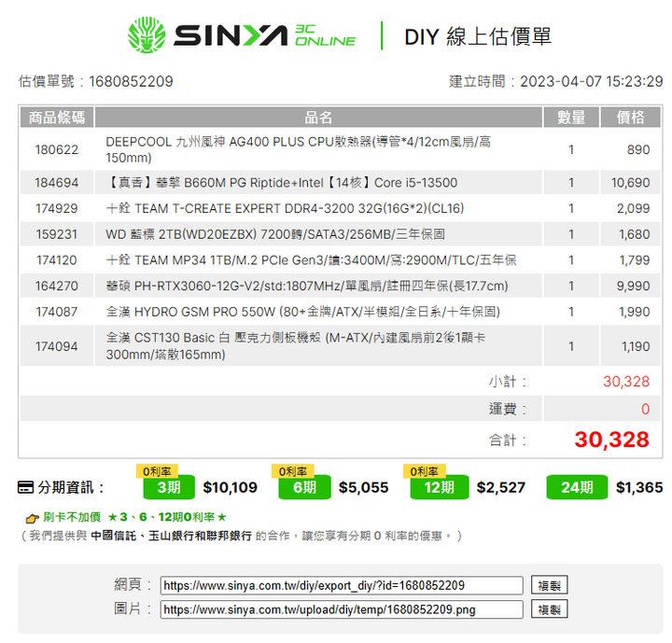Click the HYDRO GSM PRO 550W product name
672x643 pixels.
(303, 312)
